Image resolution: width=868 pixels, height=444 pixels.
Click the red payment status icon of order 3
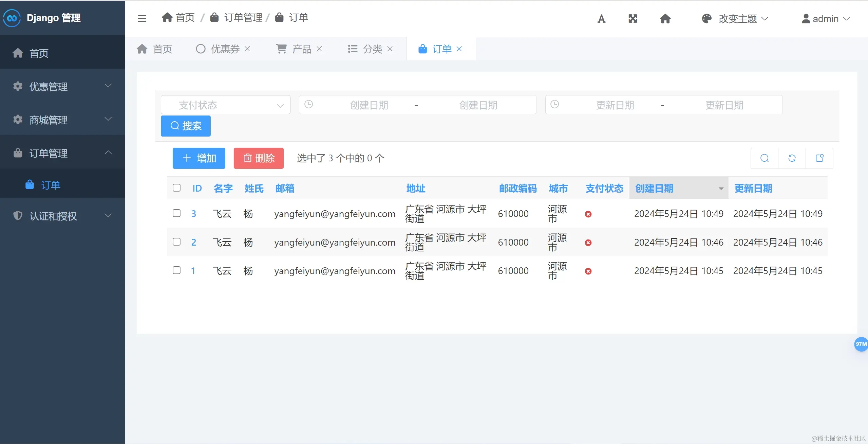[x=588, y=214]
